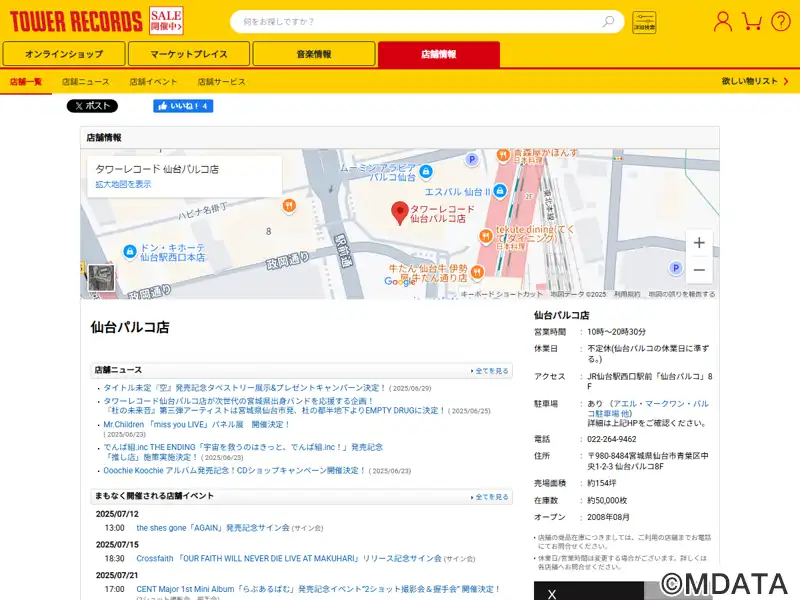
Task: Open the アエル・マークワン・パルコ駐車場 parking link
Action: click(648, 409)
